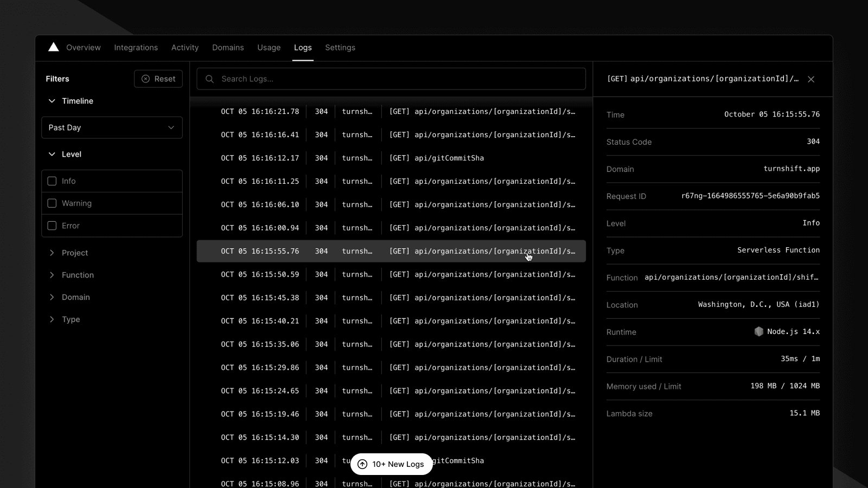Click the Vercel triangle logo
The height and width of the screenshot is (488, 868).
tap(53, 47)
